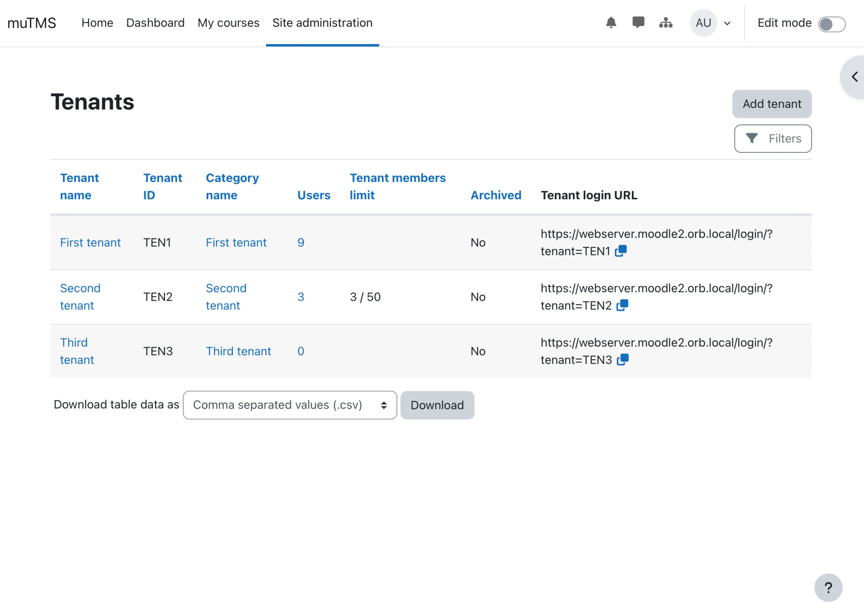Copy the TEN2 tenant login URL
Screen dimensions: 864x616
tap(622, 305)
